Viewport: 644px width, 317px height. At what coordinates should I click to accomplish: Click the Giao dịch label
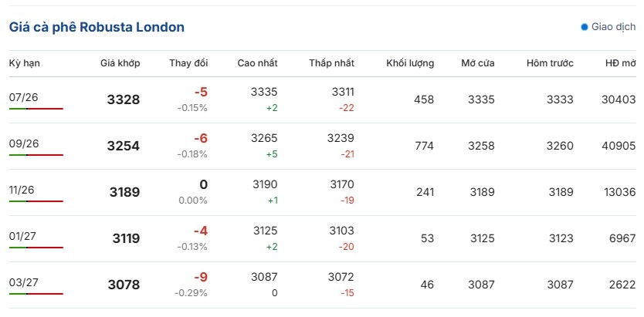coord(614,27)
